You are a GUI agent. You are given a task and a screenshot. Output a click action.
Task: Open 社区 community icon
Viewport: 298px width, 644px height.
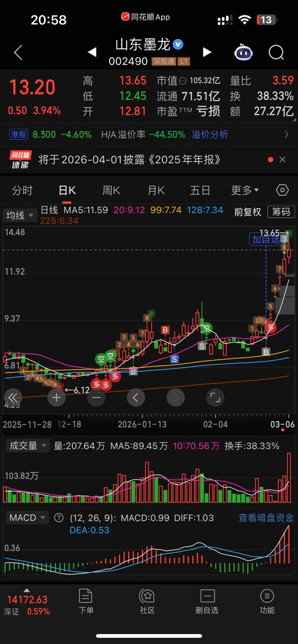[147, 602]
